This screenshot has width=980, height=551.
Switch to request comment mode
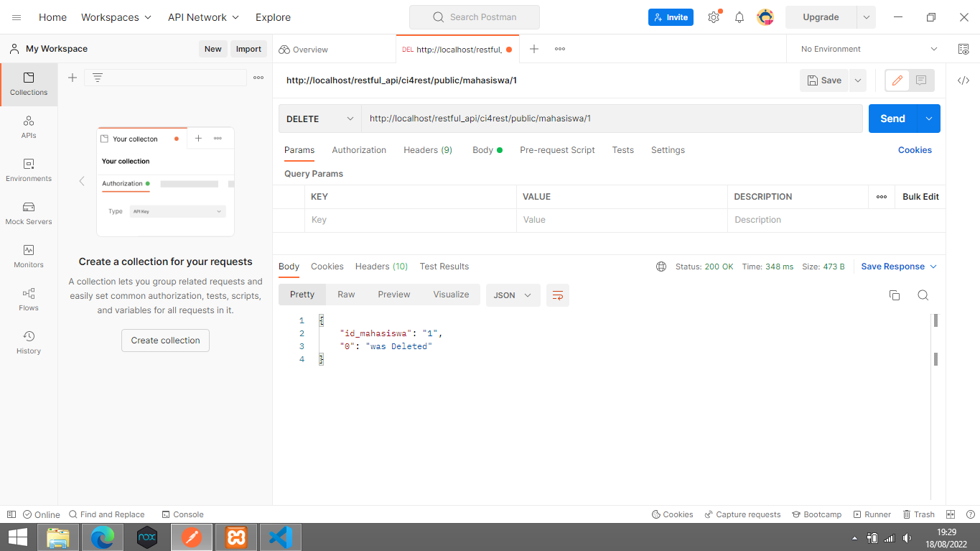pyautogui.click(x=922, y=80)
